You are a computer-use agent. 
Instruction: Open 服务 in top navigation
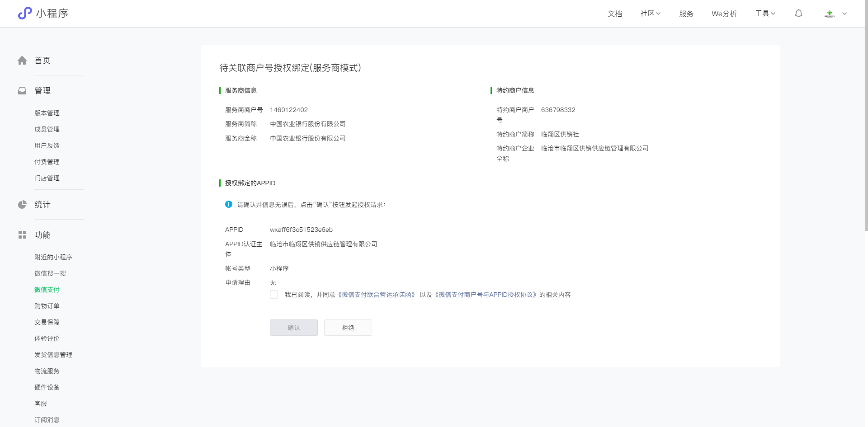coord(686,14)
